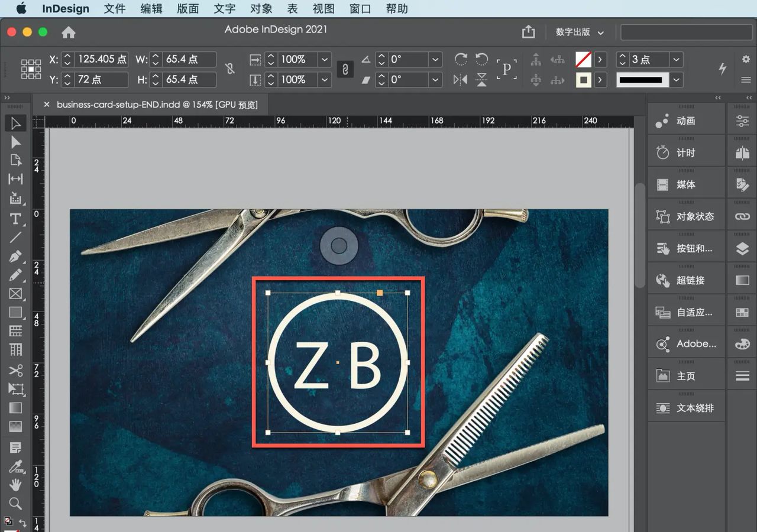757x532 pixels.
Task: Open the rotation angle dropdown
Action: pos(435,59)
